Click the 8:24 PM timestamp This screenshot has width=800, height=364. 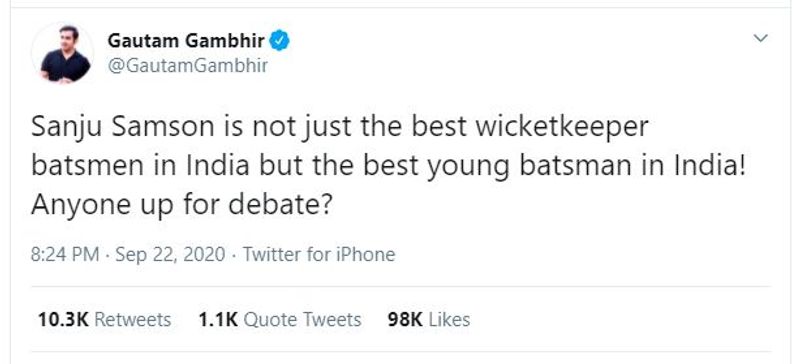[x=65, y=254]
